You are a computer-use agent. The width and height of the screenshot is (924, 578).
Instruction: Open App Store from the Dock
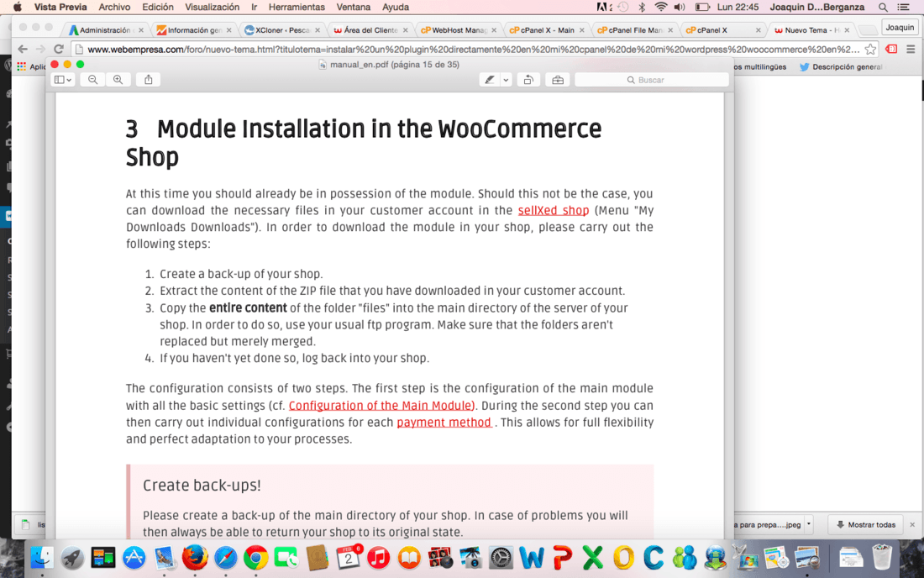click(x=134, y=557)
